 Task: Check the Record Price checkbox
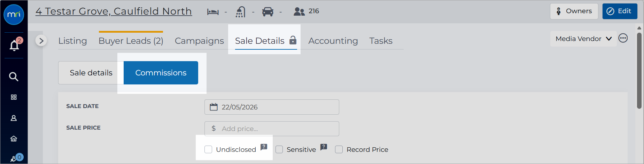pyautogui.click(x=339, y=149)
